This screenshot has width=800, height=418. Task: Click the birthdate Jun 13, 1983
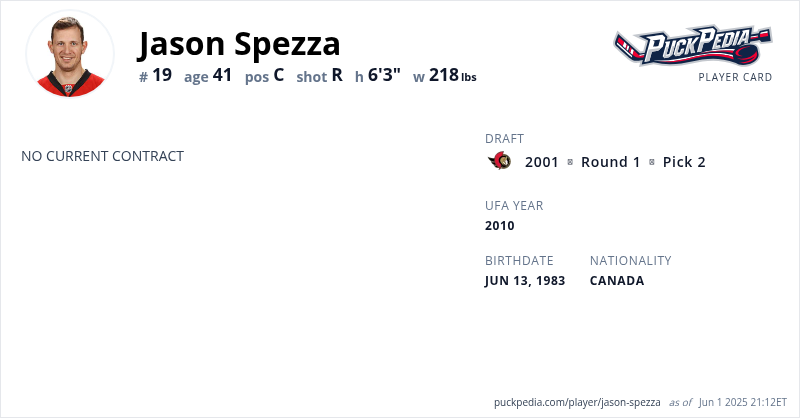525,281
